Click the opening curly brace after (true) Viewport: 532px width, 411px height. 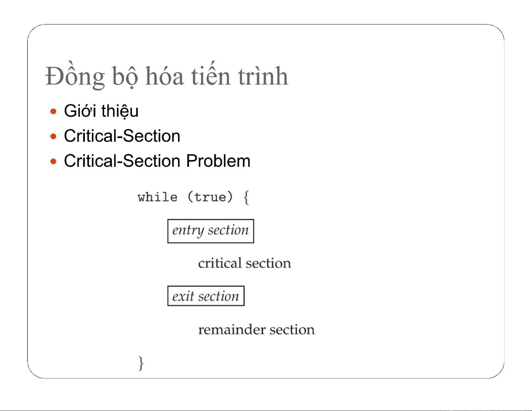pyautogui.click(x=246, y=197)
